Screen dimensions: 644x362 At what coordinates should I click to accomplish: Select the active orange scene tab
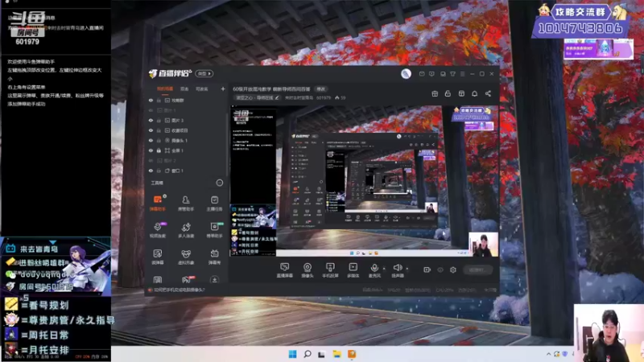coord(165,88)
